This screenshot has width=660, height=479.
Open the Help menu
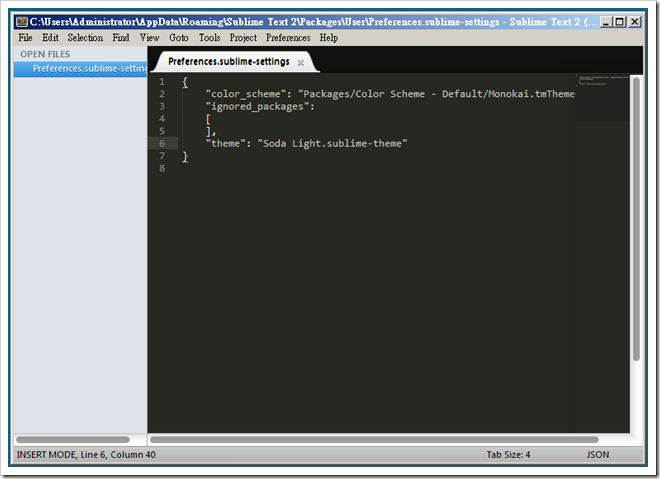tap(329, 38)
